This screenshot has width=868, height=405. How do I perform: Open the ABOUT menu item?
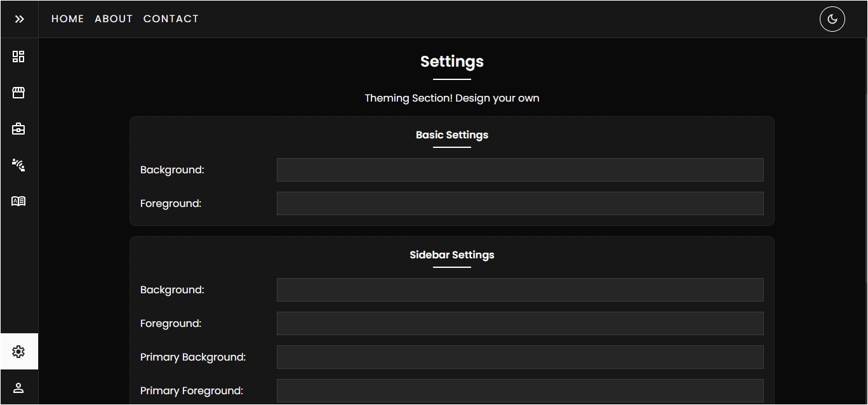pos(114,19)
